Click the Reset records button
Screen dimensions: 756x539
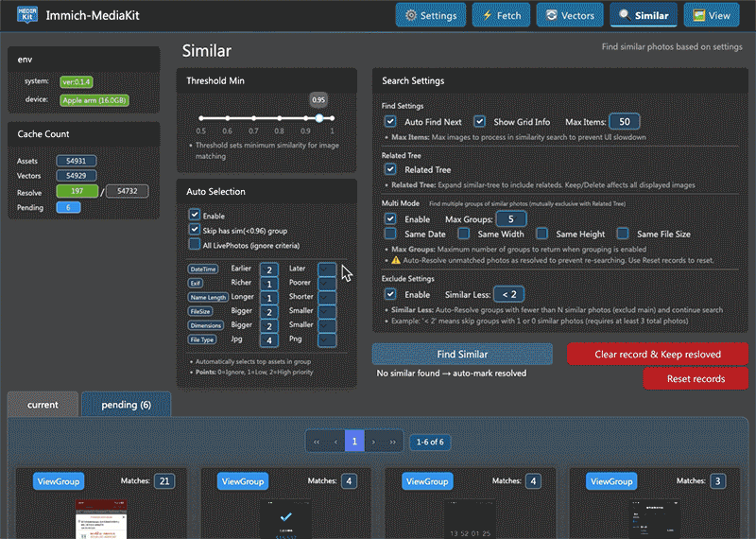(696, 379)
